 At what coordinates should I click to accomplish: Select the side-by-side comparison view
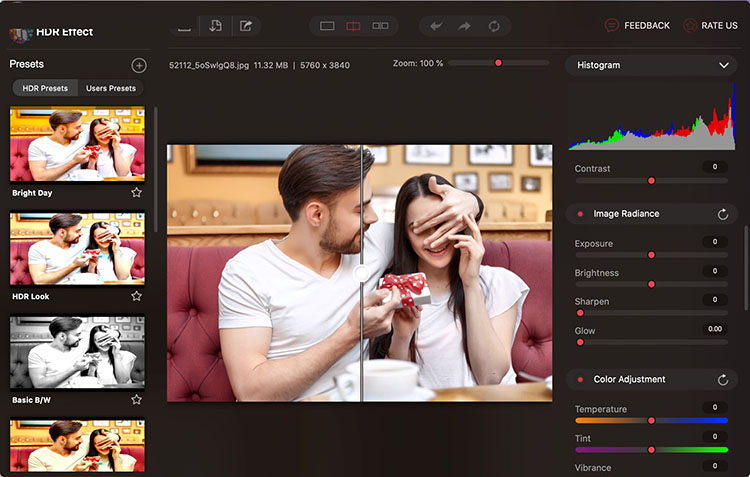tap(380, 26)
